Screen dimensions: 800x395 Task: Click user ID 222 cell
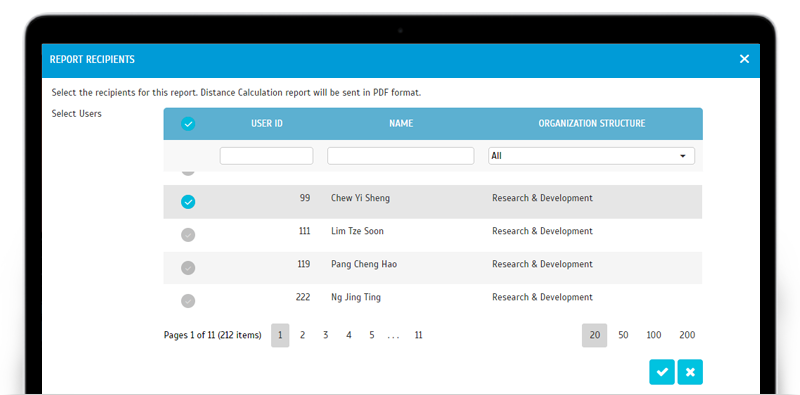tap(303, 297)
